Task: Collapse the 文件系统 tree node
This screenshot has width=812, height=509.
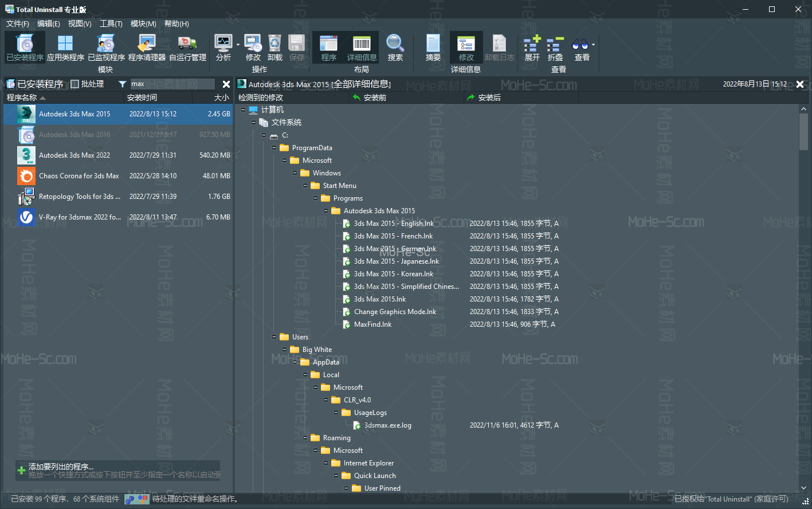Action: (x=254, y=122)
